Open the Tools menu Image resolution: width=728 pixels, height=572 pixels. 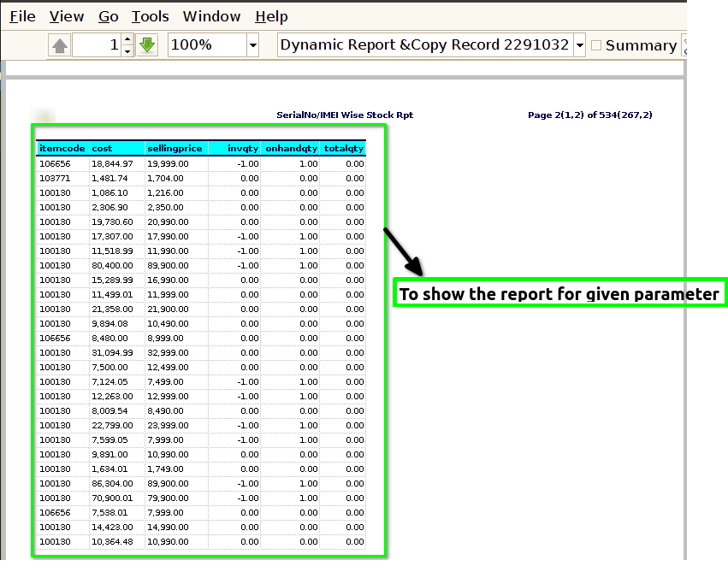[x=150, y=17]
